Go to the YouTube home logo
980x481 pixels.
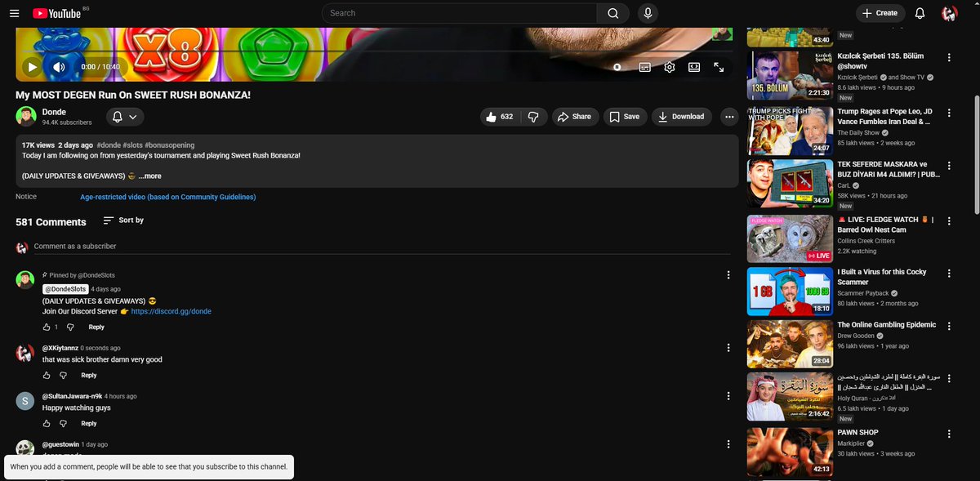click(56, 13)
